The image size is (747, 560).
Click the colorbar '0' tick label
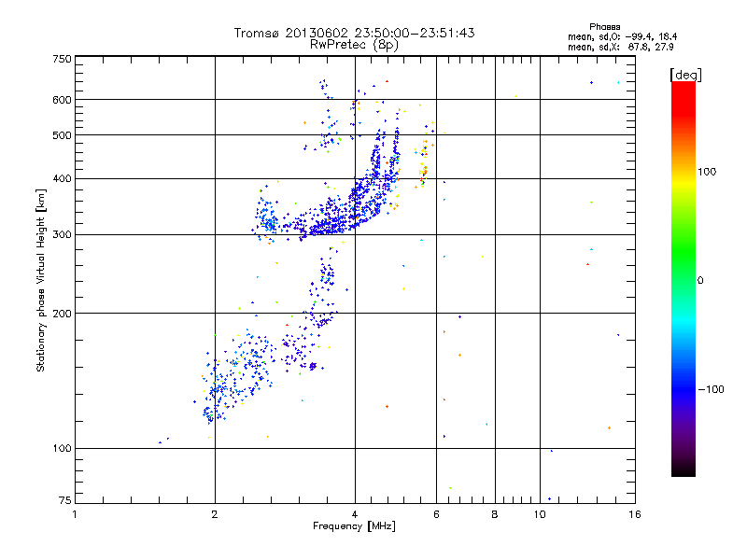tap(700, 281)
